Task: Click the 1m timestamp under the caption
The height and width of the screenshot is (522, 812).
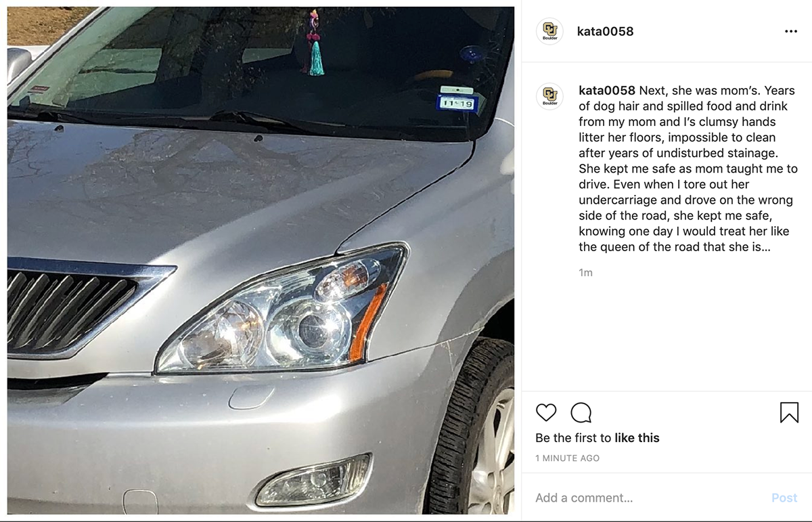Action: point(586,272)
